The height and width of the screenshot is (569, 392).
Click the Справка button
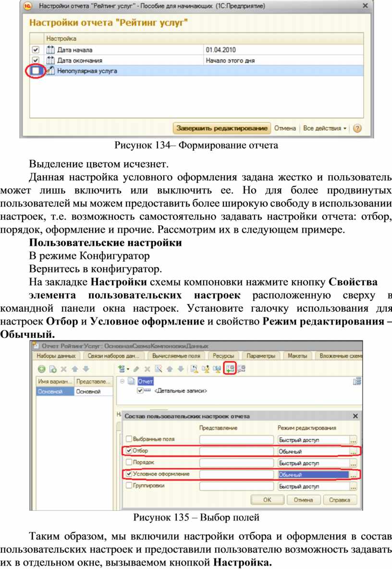coord(339,500)
